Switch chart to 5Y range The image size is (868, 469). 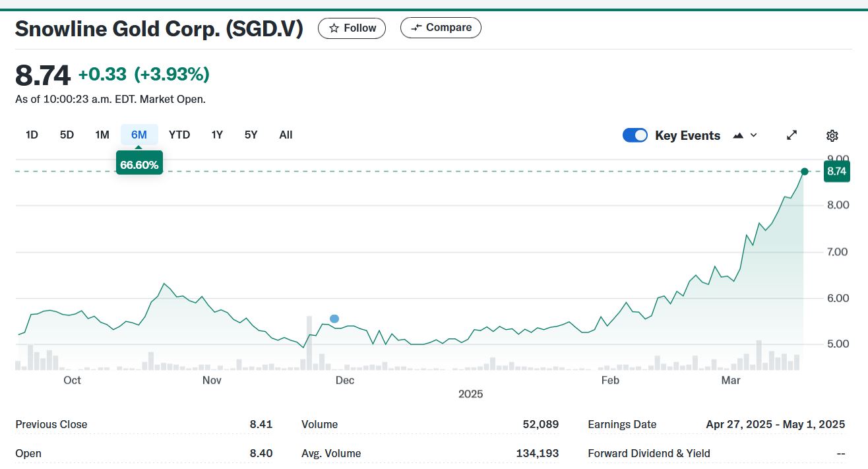[251, 135]
